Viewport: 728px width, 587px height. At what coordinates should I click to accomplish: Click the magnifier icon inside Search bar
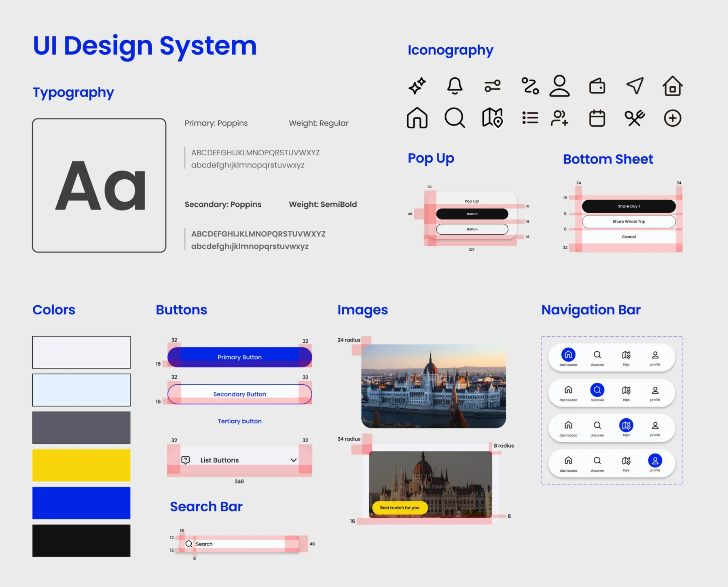[x=189, y=544]
